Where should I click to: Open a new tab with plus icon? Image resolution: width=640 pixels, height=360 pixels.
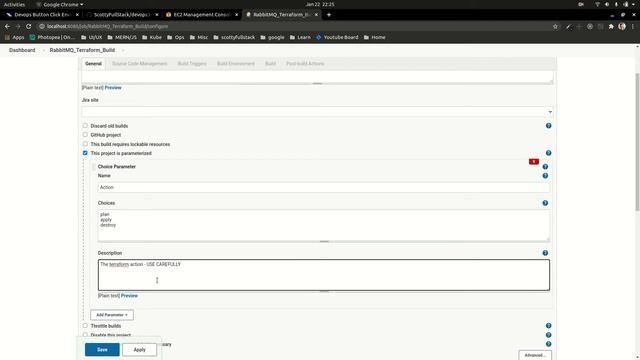[329, 15]
